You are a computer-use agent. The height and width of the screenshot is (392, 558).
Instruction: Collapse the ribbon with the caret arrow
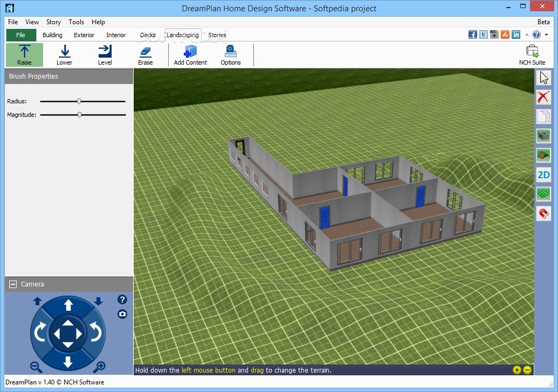coord(527,35)
